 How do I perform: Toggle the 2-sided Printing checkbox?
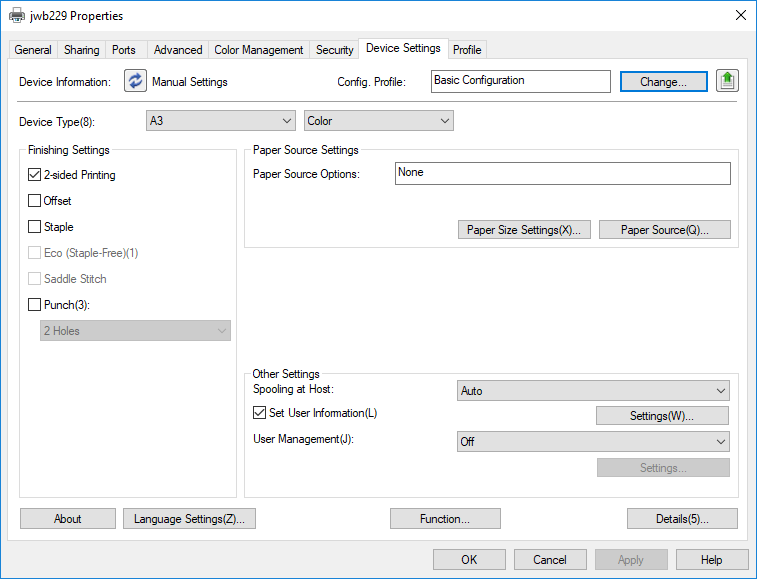tap(35, 175)
